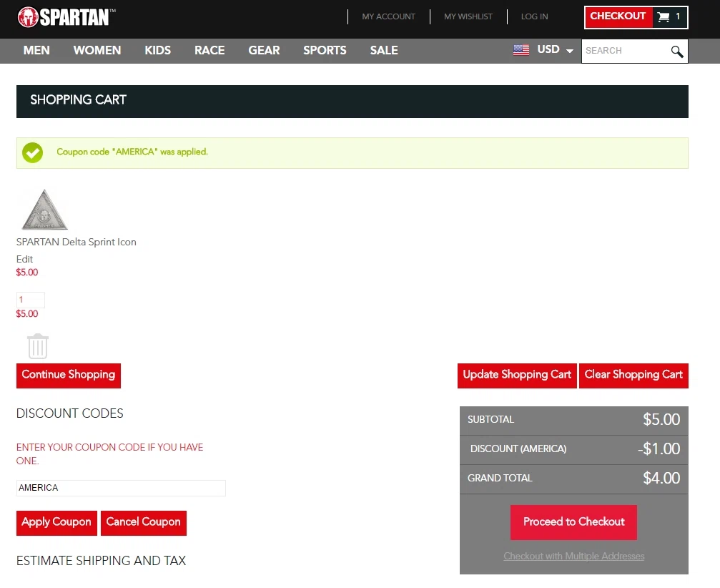The width and height of the screenshot is (720, 588).
Task: Click the Cancel Coupon button
Action: pyautogui.click(x=143, y=523)
